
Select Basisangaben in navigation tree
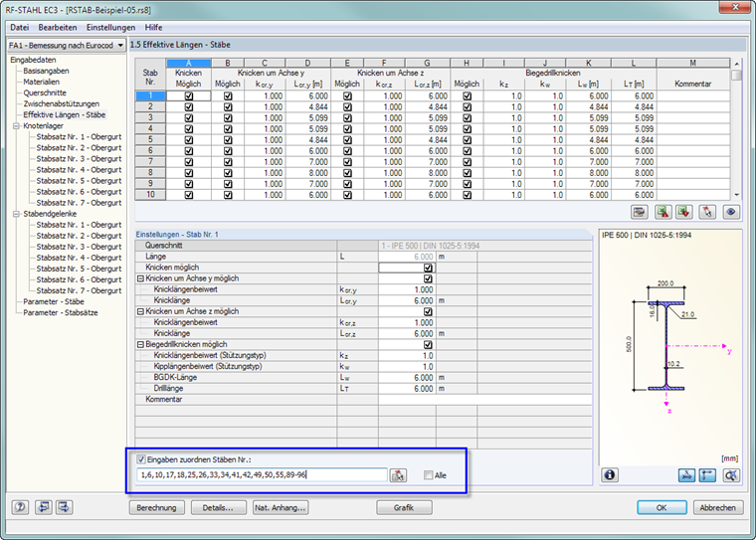coord(46,71)
